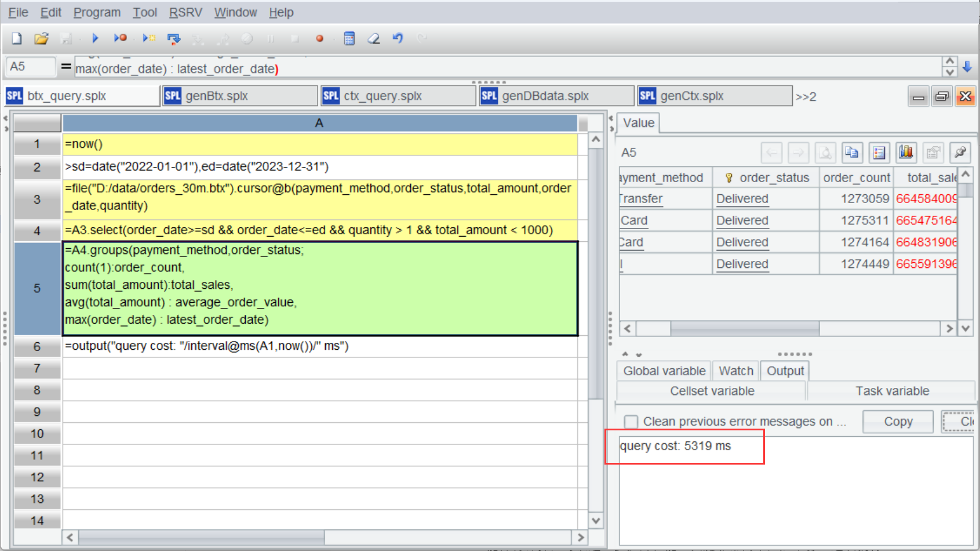
Task: Click the red breakpoint dot icon
Action: (319, 39)
